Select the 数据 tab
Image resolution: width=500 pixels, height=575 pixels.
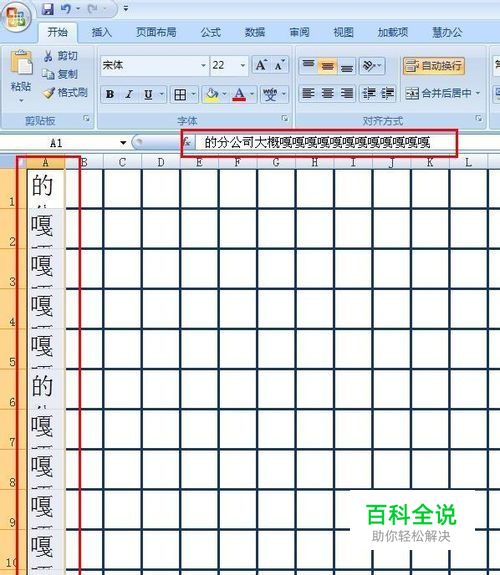[255, 32]
